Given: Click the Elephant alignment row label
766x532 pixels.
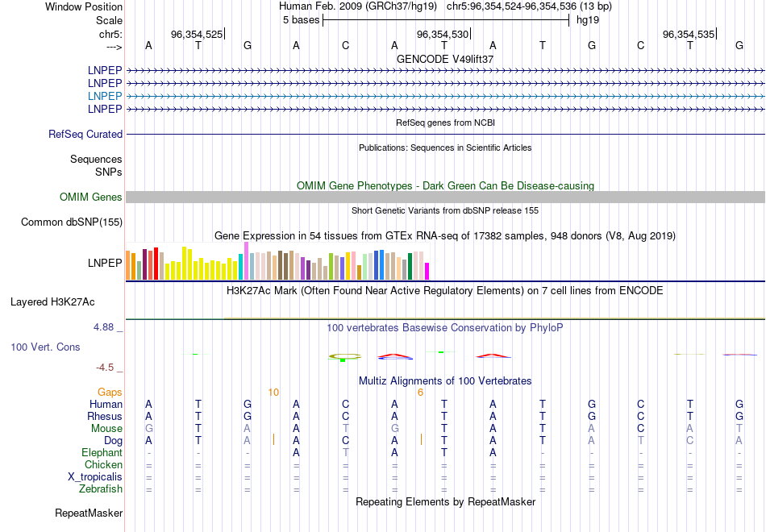Looking at the screenshot, I should point(102,453).
